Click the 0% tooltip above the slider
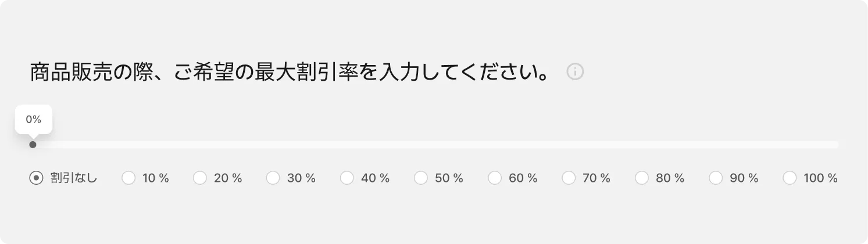The height and width of the screenshot is (244, 868). (34, 120)
